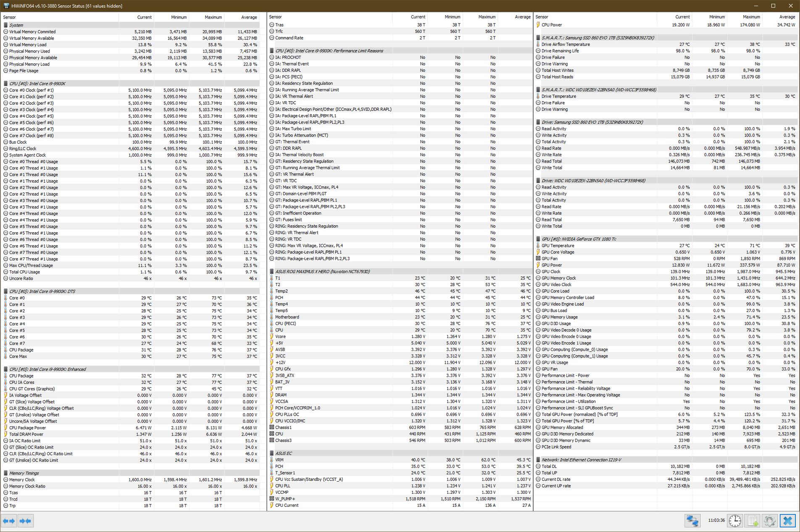Image resolution: width=800 pixels, height=532 pixels.
Task: Select the Current DL rate row
Action: [x=666, y=479]
